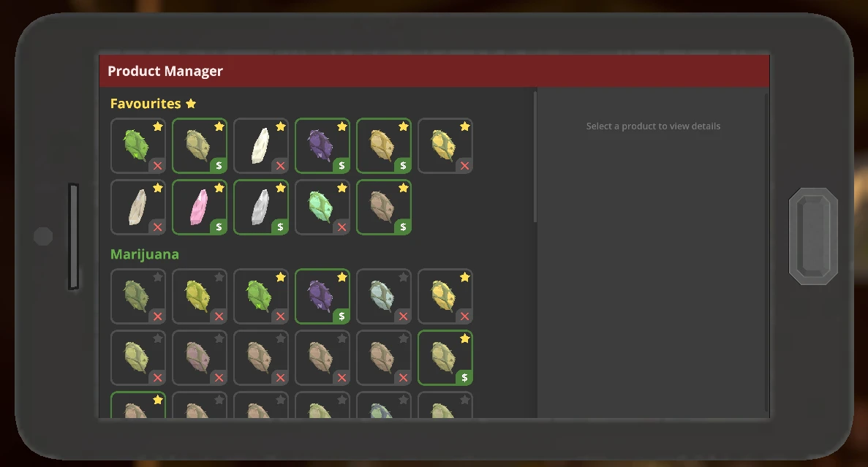
Task: Select the mint green bud in Favourites
Action: (x=322, y=207)
